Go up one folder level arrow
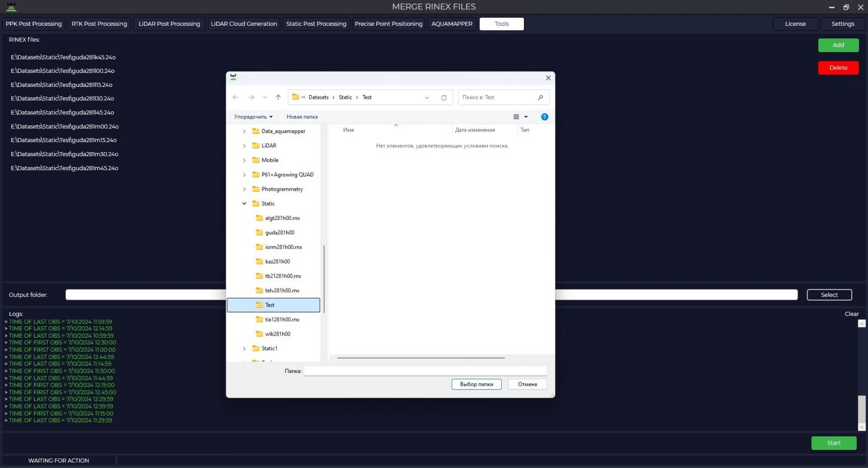This screenshot has width=868, height=468. coord(278,97)
